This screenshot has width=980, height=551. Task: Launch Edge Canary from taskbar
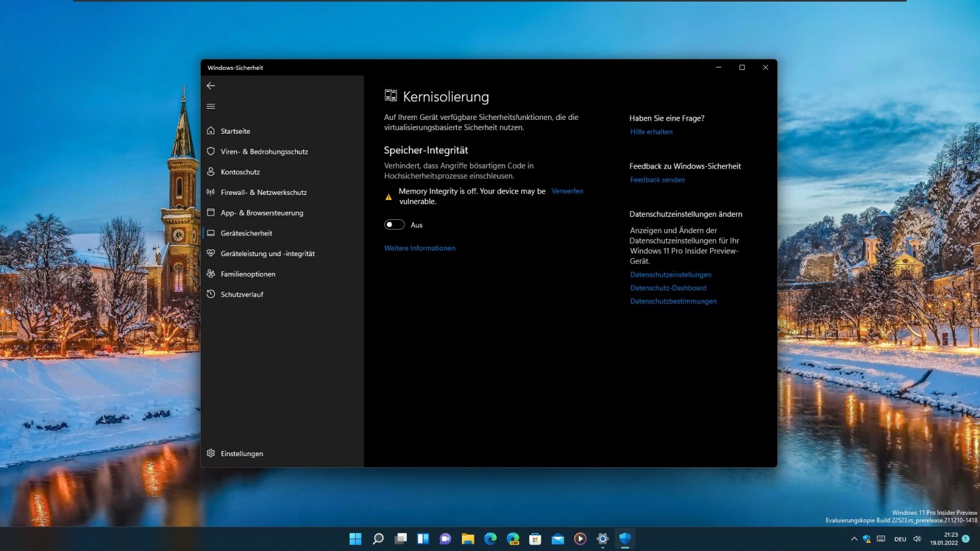(x=513, y=539)
